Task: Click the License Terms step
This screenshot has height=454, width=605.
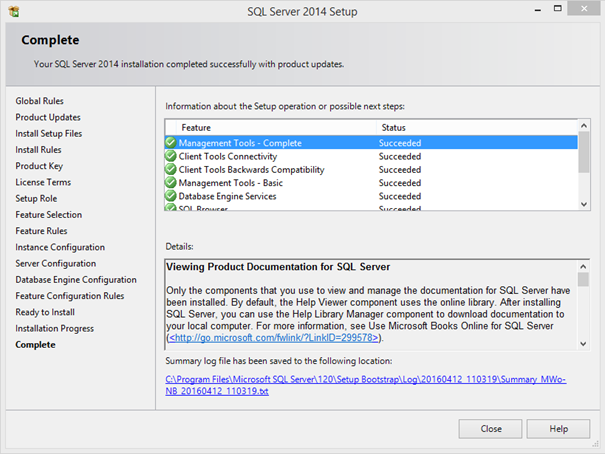Action: pyautogui.click(x=43, y=182)
